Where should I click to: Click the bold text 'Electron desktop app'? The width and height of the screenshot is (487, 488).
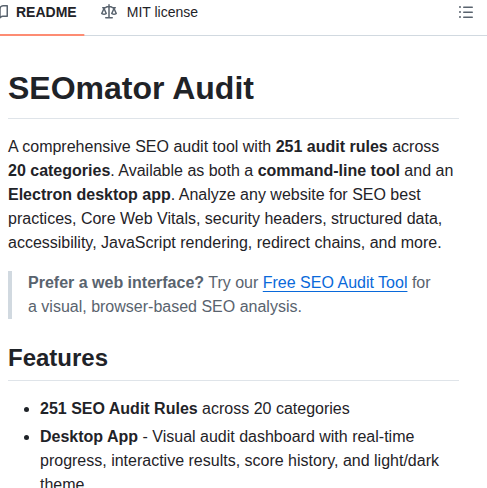point(89,195)
